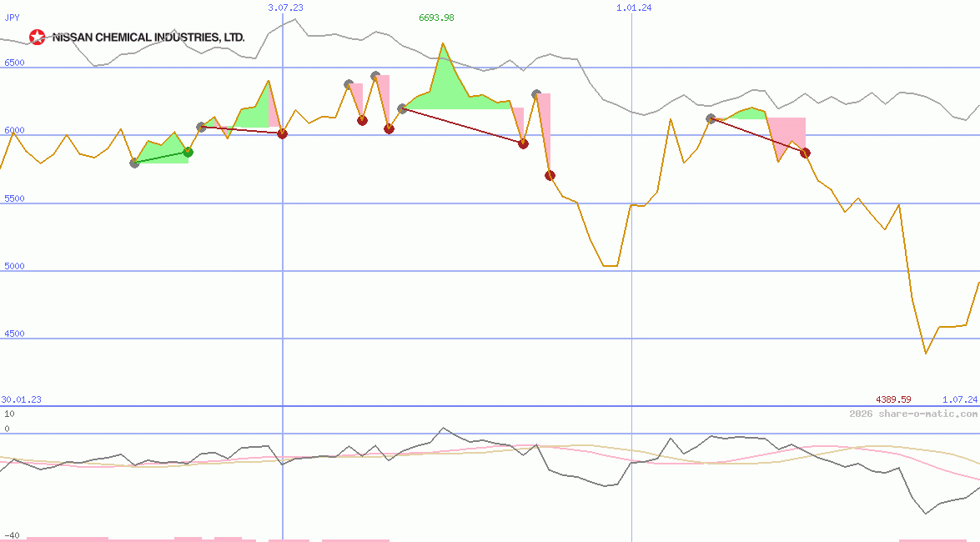This screenshot has width=980, height=542.
Task: Toggle the small green zone above the first trendline
Action: click(x=163, y=150)
